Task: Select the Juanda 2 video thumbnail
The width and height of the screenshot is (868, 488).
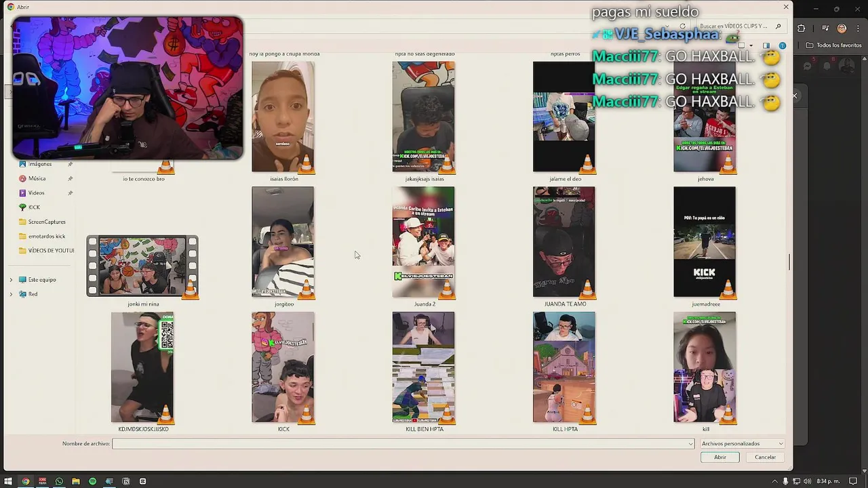Action: click(x=424, y=242)
